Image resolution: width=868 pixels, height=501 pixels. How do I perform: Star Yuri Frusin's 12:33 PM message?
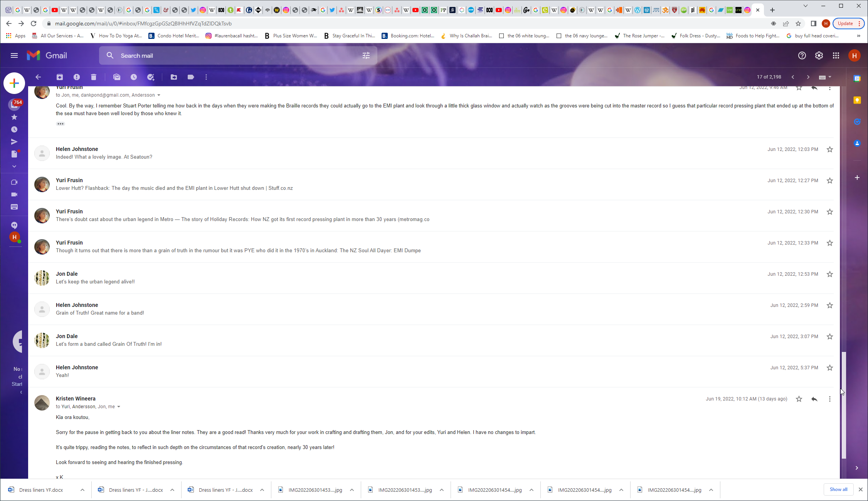point(830,243)
